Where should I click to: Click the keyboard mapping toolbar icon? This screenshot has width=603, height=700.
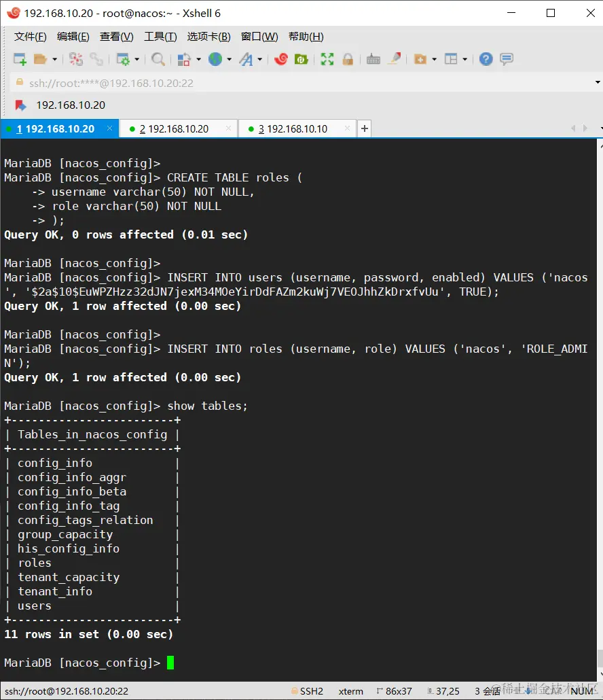tap(373, 59)
